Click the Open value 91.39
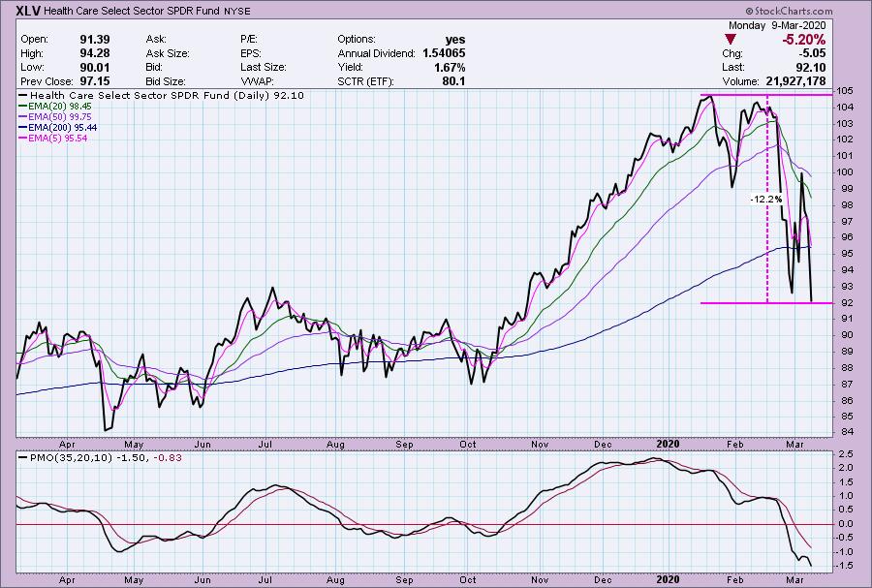 [95, 40]
